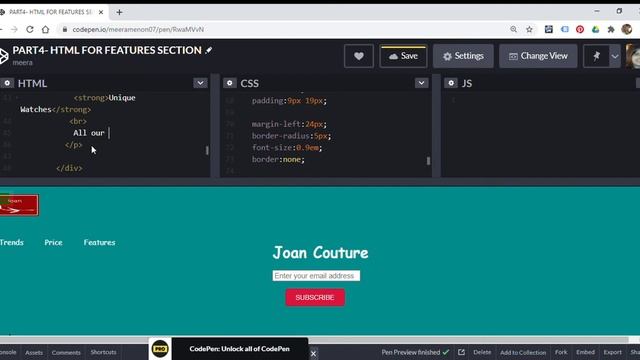Bookmark page with star icon

529,29
